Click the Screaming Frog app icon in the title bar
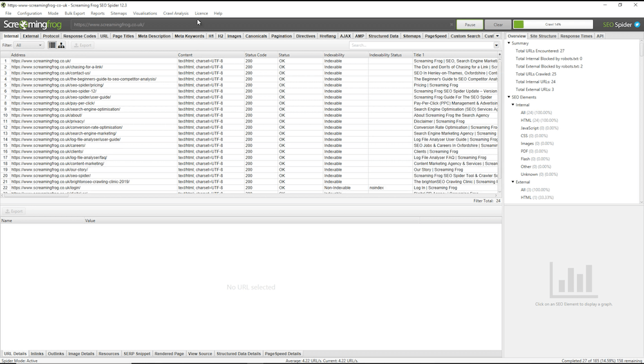Image resolution: width=644 pixels, height=364 pixels. coord(3,5)
